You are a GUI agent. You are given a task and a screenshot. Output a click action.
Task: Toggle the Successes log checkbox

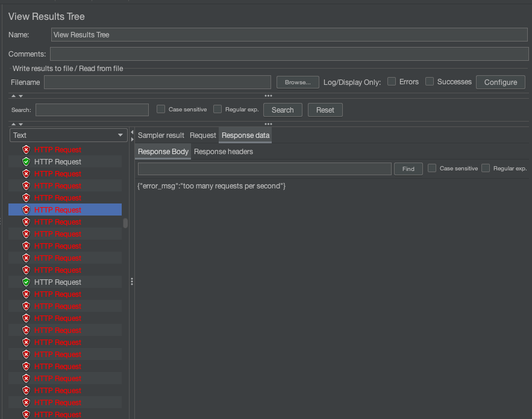pos(430,82)
